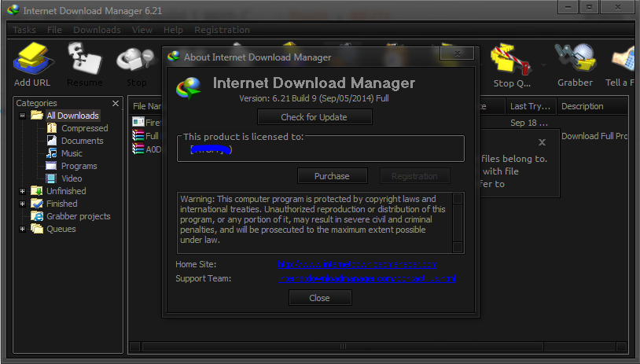The width and height of the screenshot is (640, 364).
Task: Click the Close button in About dialog
Action: point(319,298)
